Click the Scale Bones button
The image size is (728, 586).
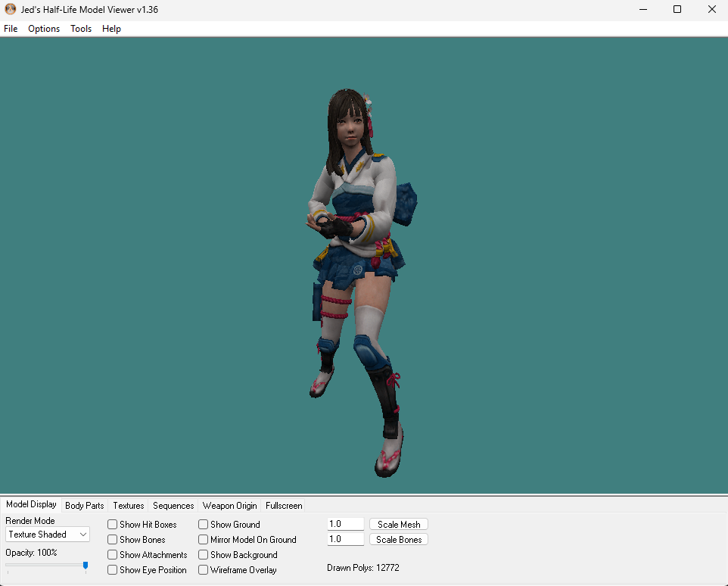(399, 540)
